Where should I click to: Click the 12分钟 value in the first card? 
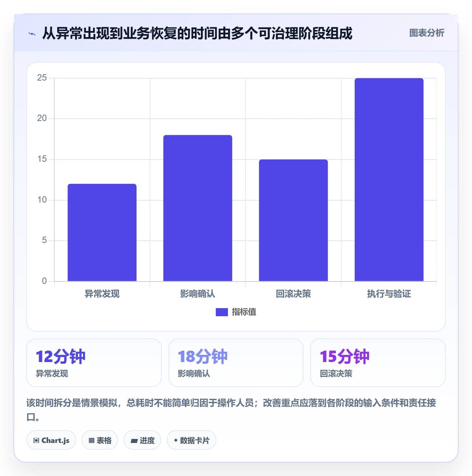pos(61,357)
